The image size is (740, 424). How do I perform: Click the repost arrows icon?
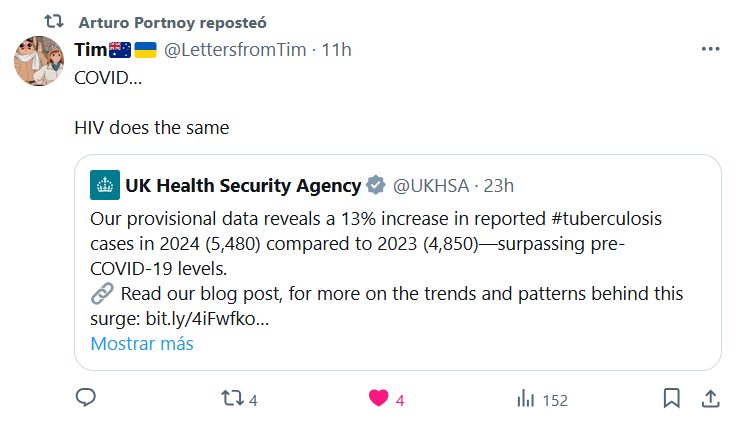[230, 398]
